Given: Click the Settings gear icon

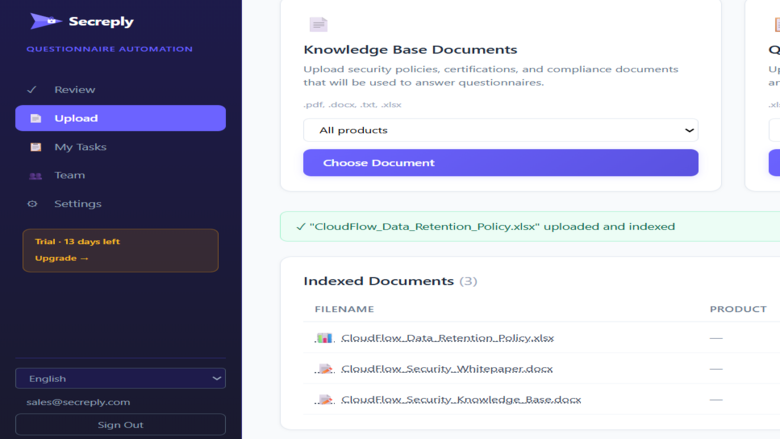Looking at the screenshot, I should coord(32,204).
